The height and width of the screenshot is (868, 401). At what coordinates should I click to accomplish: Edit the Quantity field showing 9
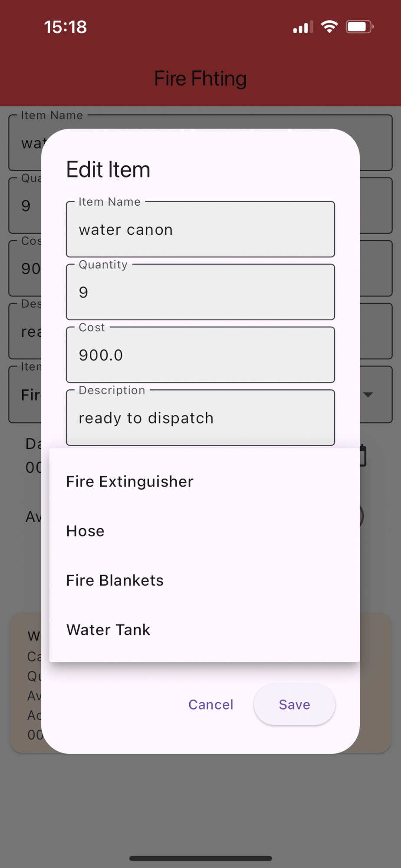pos(200,292)
